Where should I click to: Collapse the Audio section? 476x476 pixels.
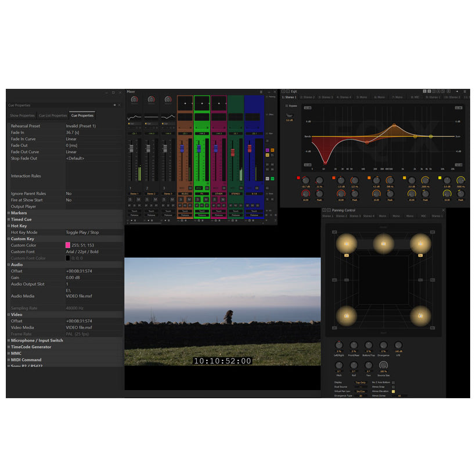click(x=9, y=265)
